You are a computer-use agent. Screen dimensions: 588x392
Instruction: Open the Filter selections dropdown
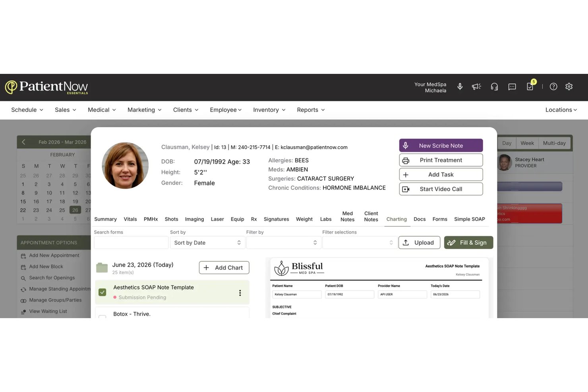(359, 243)
